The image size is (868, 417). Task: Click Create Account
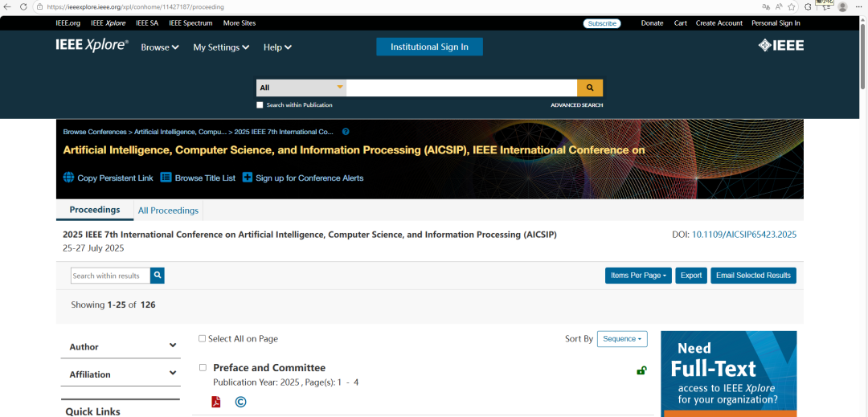(x=719, y=23)
